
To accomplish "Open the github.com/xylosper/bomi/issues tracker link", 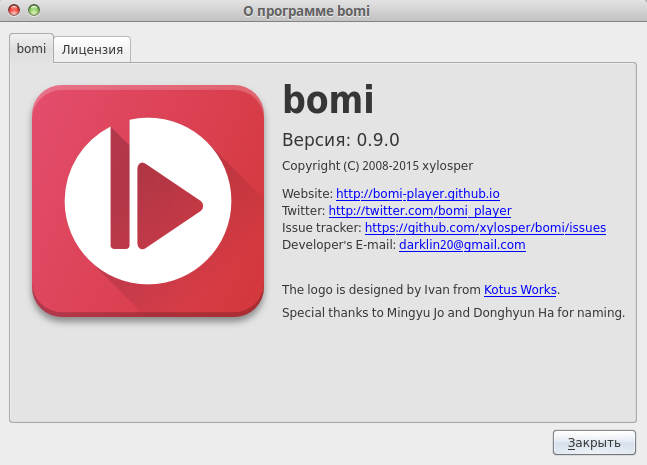I will click(x=485, y=228).
